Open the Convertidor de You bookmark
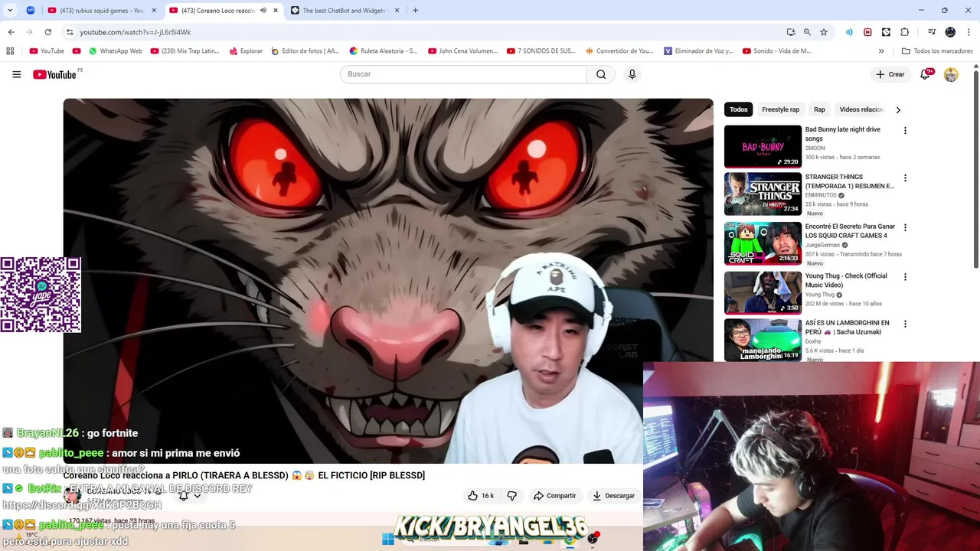The image size is (980, 551). coord(619,51)
